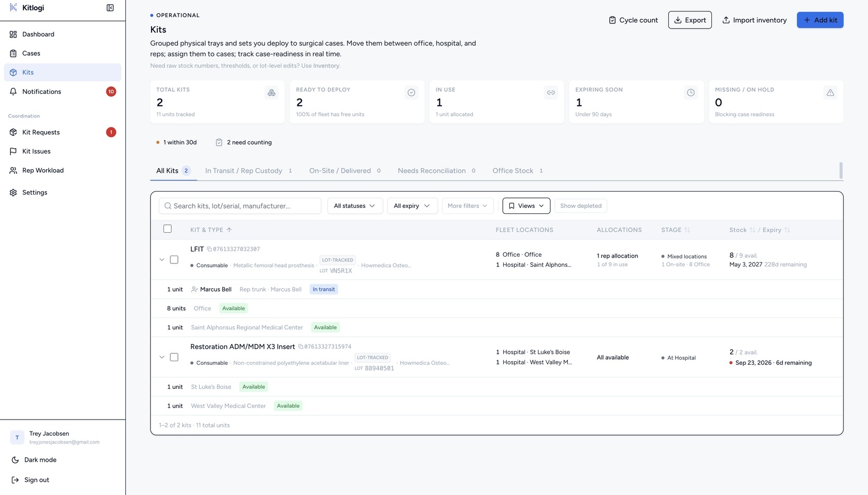
Task: Open the All expiry dropdown
Action: (x=412, y=206)
